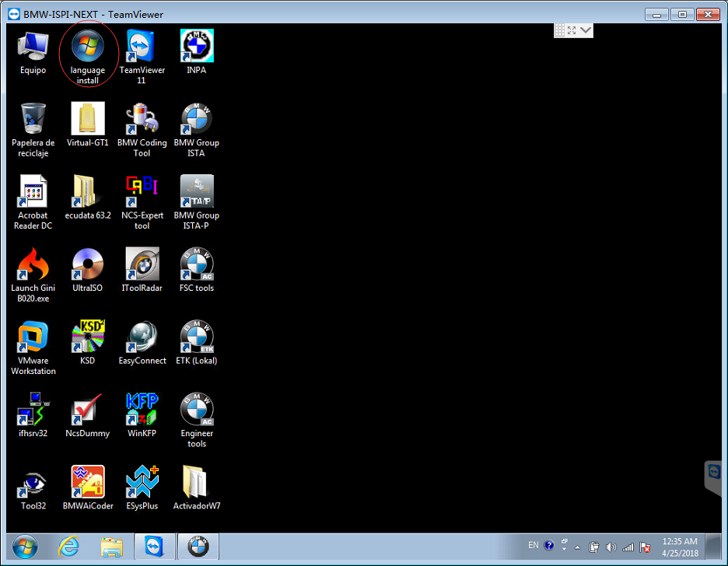The height and width of the screenshot is (566, 728).
Task: Open the volume speaker tray icon
Action: coord(611,547)
